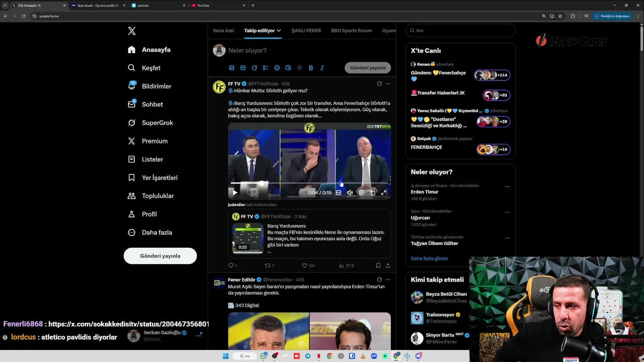Play the FF TV video
The height and width of the screenshot is (362, 644).
(x=234, y=193)
